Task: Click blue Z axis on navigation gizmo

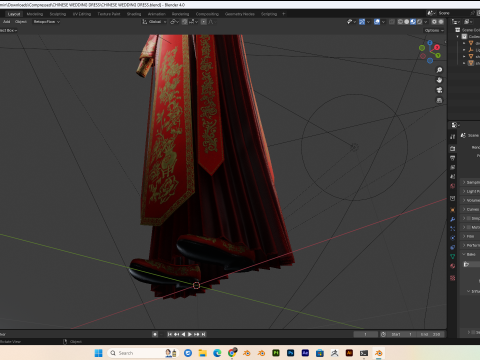Action: click(x=430, y=43)
